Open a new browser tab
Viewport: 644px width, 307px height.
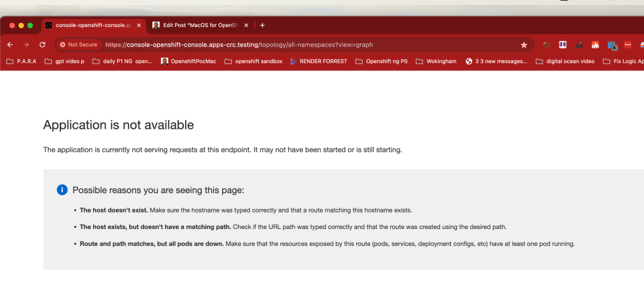[x=263, y=25]
